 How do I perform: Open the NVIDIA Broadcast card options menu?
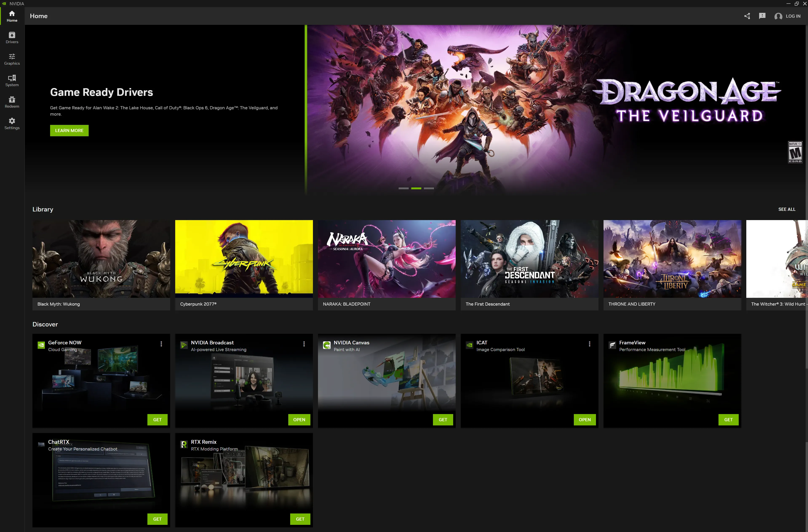[304, 344]
